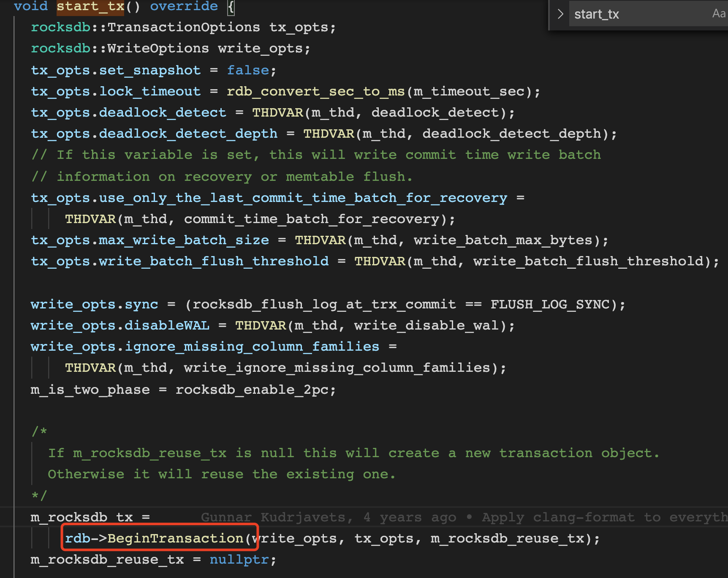Click "rocksdb_enable_2pc" variable

tap(252, 390)
